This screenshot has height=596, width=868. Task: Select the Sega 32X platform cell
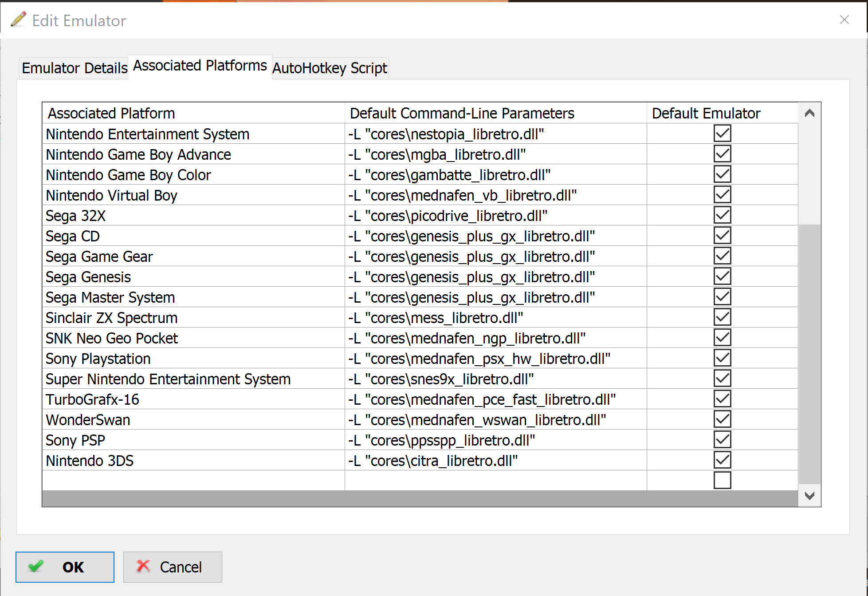(193, 215)
